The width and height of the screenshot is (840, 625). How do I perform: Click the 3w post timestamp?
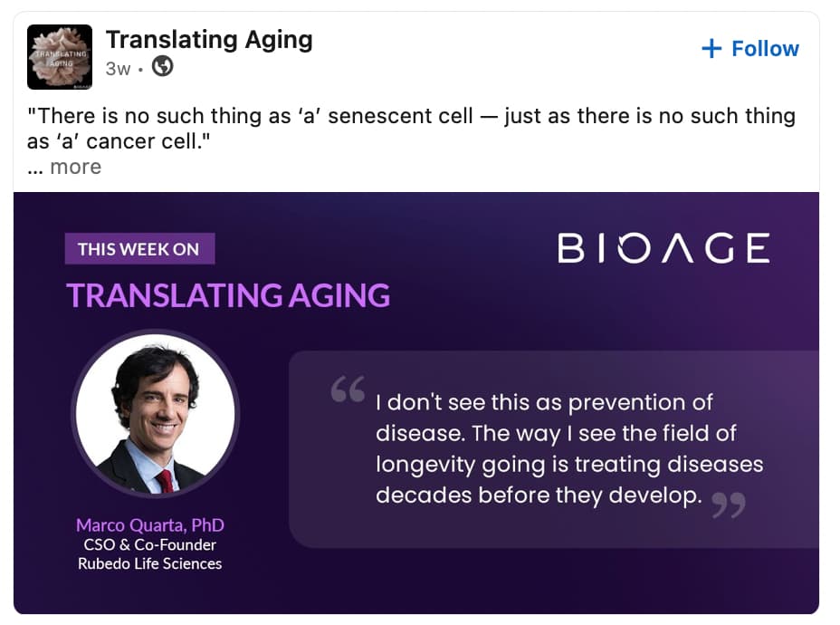click(118, 69)
